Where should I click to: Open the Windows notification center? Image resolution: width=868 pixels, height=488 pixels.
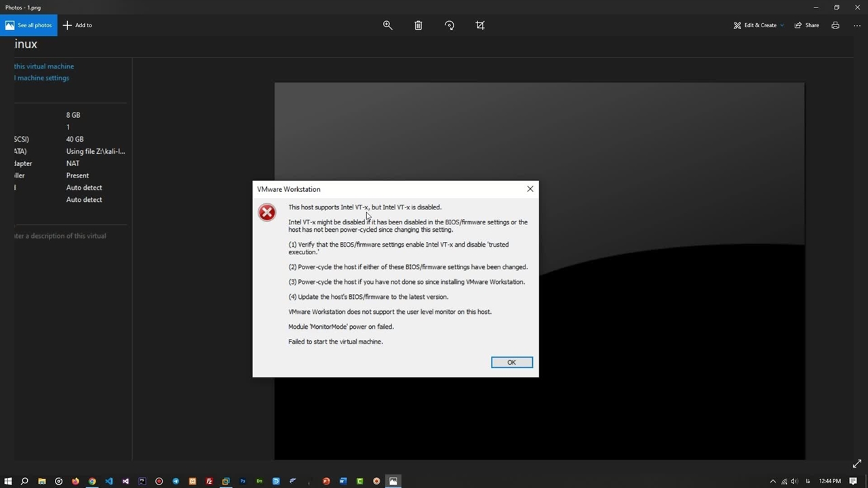(853, 481)
